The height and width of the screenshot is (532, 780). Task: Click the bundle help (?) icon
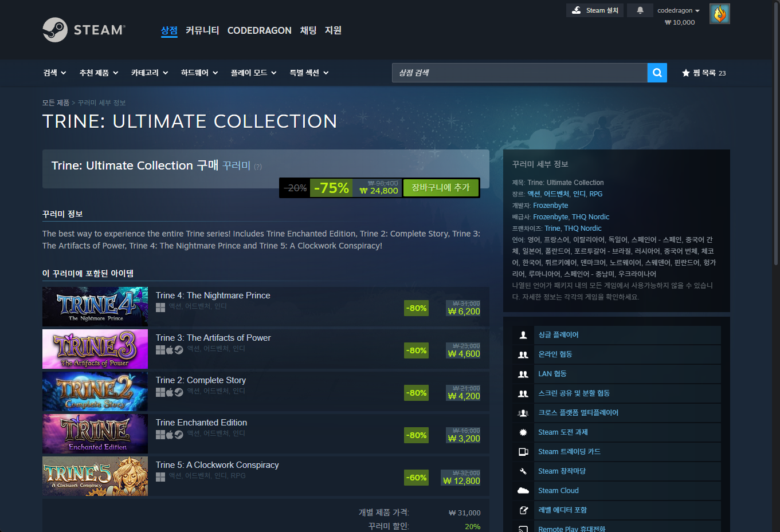258,167
